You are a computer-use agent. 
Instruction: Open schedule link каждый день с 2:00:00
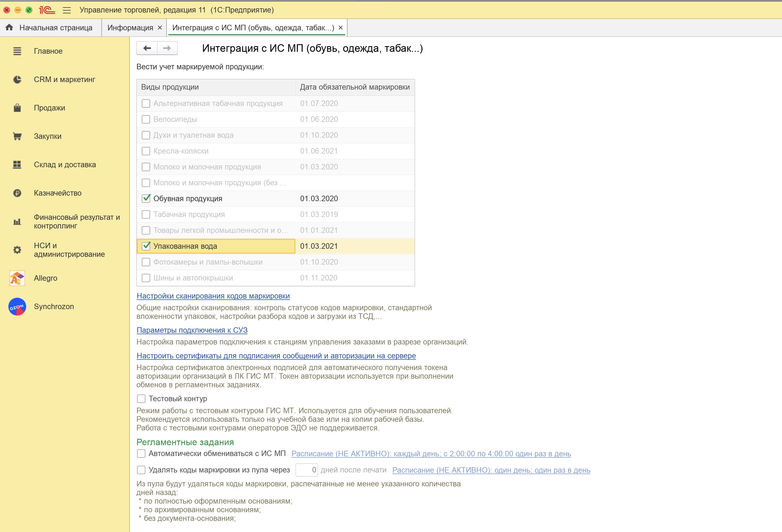431,454
